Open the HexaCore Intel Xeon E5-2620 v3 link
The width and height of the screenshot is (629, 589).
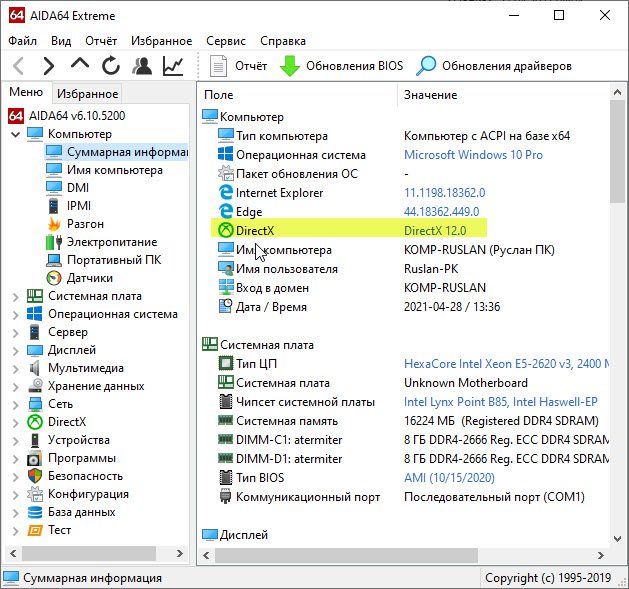click(x=506, y=364)
